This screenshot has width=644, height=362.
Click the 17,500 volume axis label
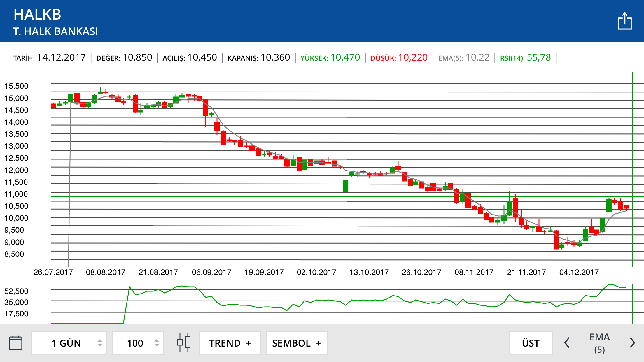coord(16,314)
